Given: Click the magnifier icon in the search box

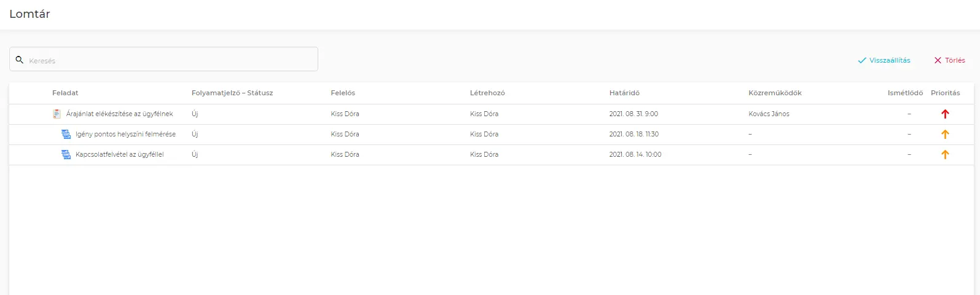Looking at the screenshot, I should 20,60.
